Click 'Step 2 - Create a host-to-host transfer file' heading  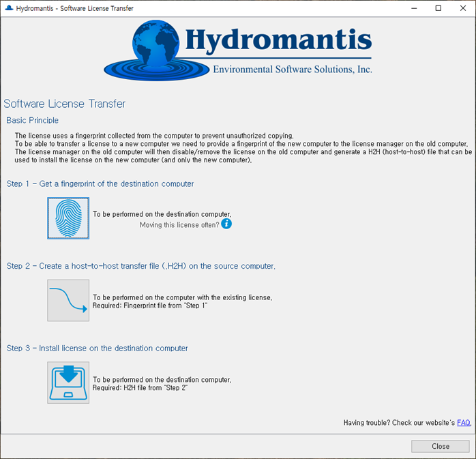coord(141,266)
